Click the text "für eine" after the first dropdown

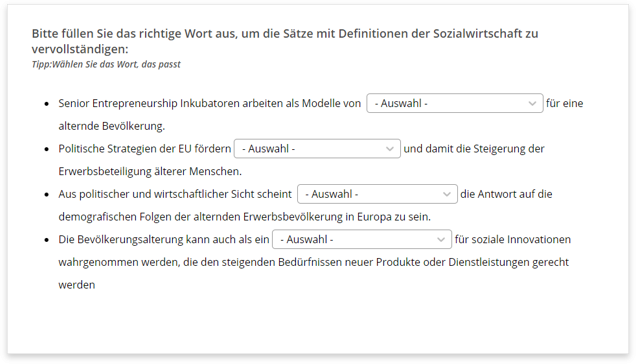[x=565, y=103]
